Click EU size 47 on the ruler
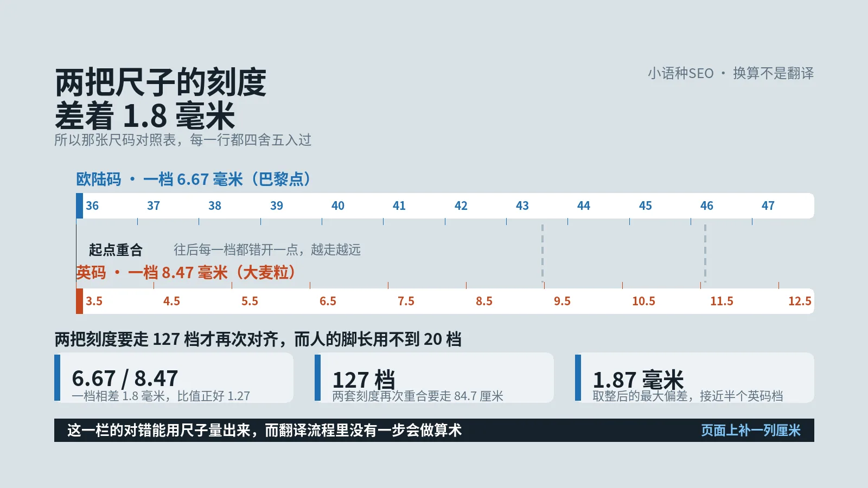 click(x=768, y=206)
